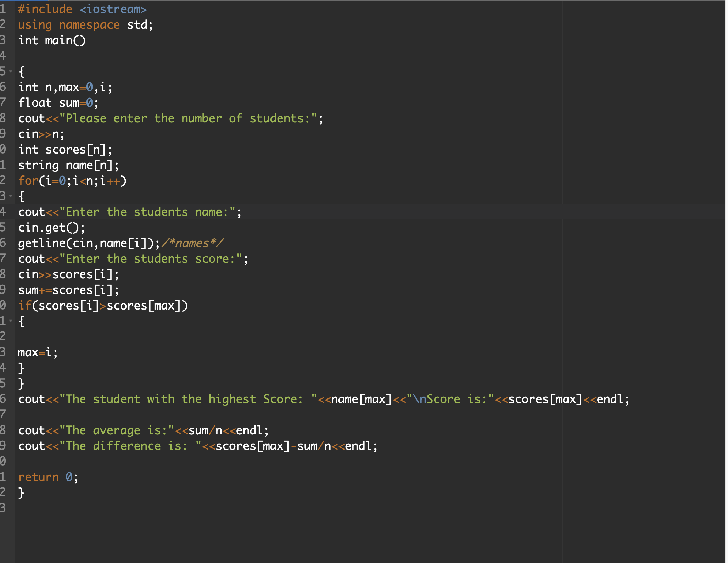Place cursor in the float sum=0 declaration
Viewport: 728px width, 563px height.
58,102
